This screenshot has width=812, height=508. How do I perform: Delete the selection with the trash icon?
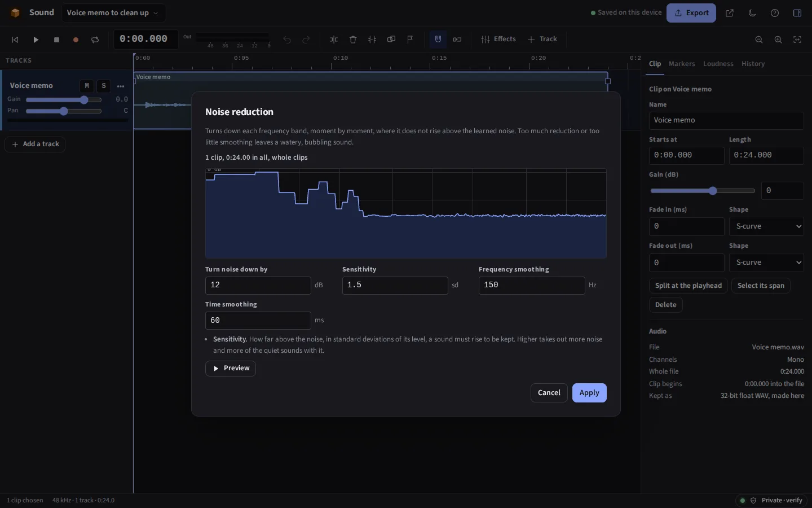coord(353,40)
